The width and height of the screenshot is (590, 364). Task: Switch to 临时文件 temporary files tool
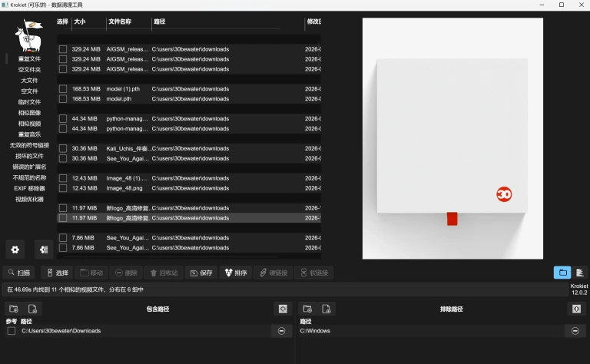29,102
